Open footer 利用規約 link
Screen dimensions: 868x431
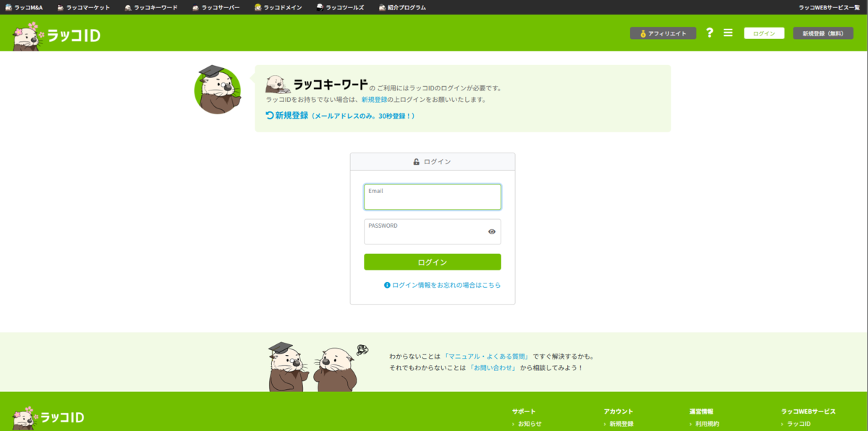pyautogui.click(x=707, y=424)
